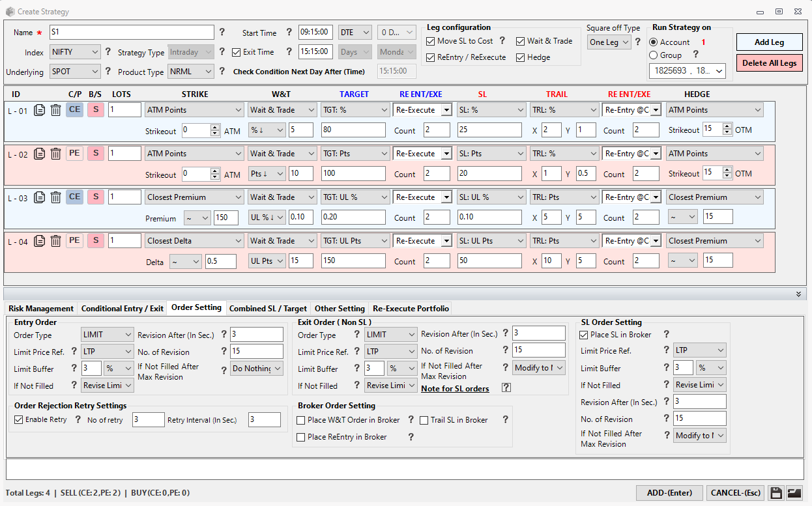Open the Note for SL orders help icon

[506, 387]
